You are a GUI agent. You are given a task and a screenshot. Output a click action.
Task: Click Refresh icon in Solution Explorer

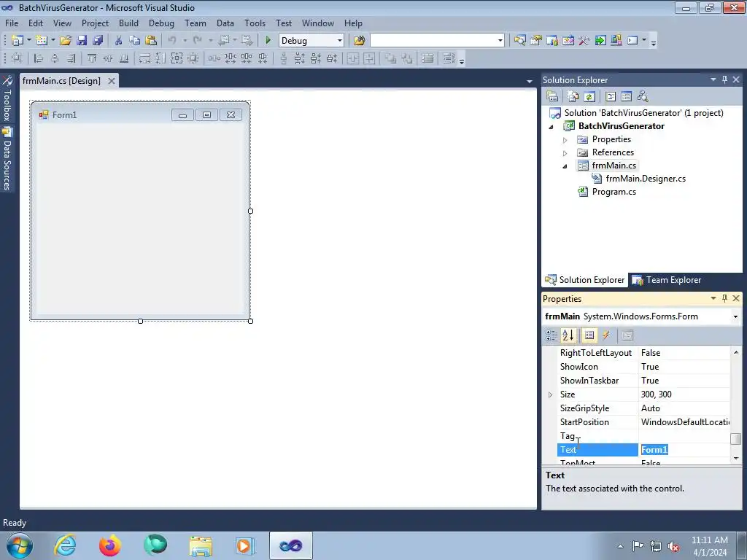tap(589, 97)
